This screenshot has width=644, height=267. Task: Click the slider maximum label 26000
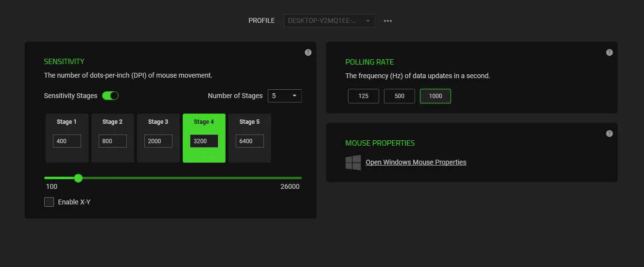(290, 186)
